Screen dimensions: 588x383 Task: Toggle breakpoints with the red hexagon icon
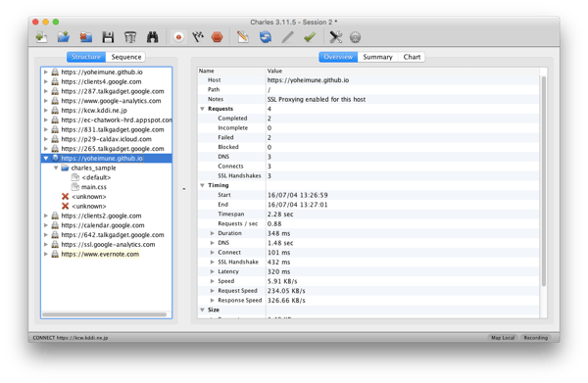click(x=218, y=37)
